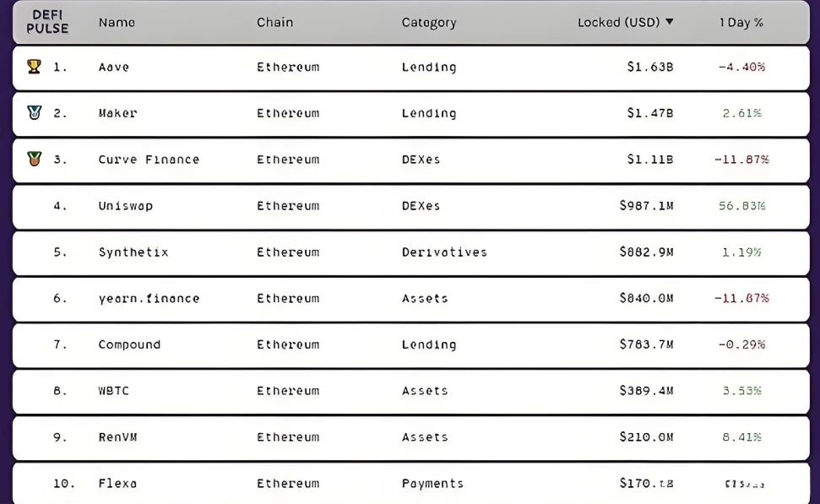The image size is (820, 504).
Task: Sort by the 1 Day % column header
Action: coord(741,23)
